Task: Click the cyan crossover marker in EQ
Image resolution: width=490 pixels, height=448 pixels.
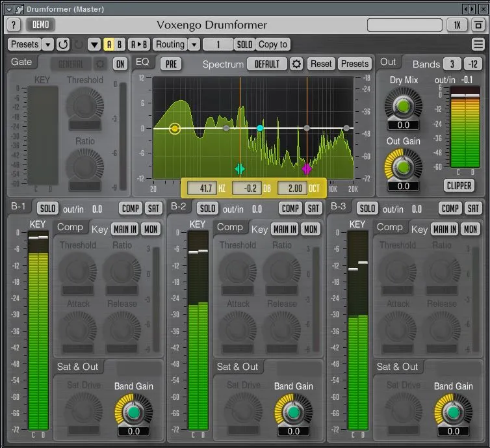Action: click(240, 169)
